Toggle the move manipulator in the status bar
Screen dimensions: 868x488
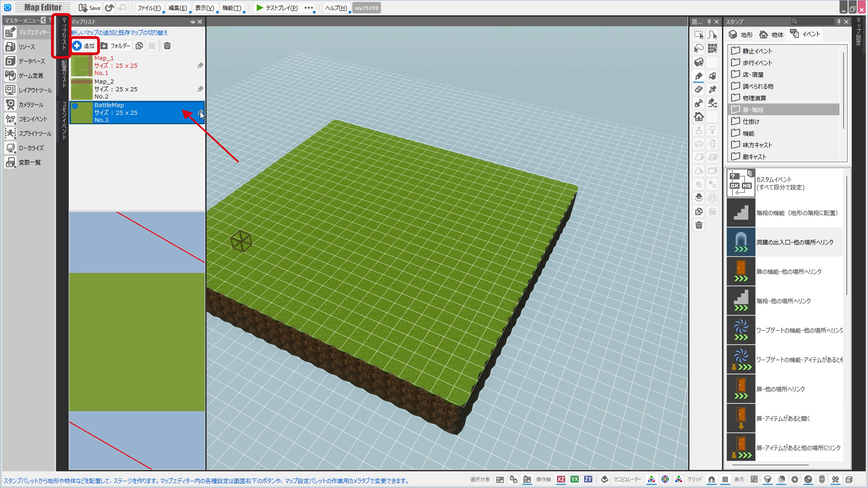(651, 479)
